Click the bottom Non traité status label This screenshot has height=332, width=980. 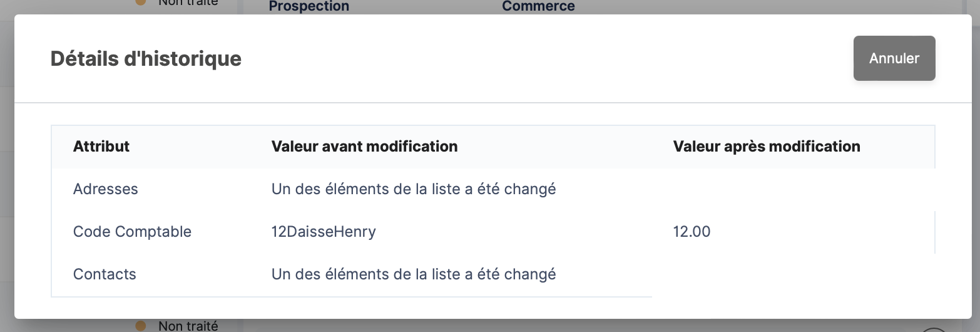pyautogui.click(x=188, y=326)
